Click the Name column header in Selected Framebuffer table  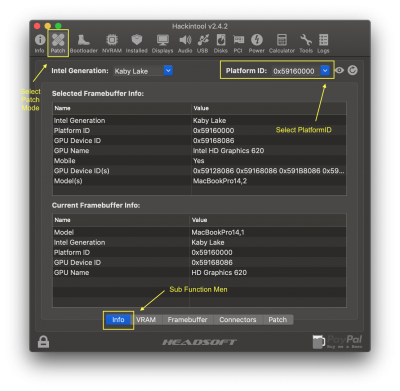(122, 108)
